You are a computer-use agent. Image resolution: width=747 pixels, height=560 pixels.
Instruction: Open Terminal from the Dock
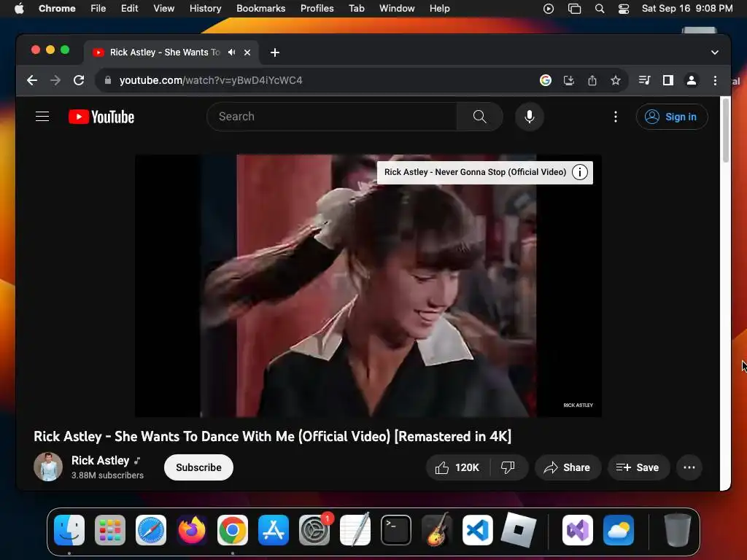coord(396,530)
